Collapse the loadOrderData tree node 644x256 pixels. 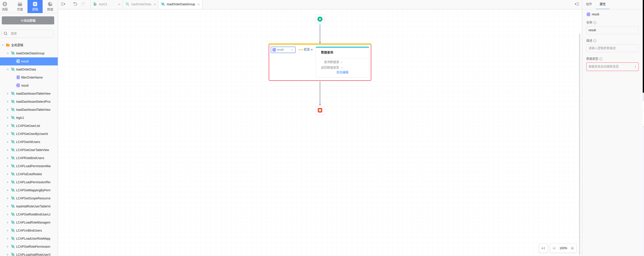(8, 69)
